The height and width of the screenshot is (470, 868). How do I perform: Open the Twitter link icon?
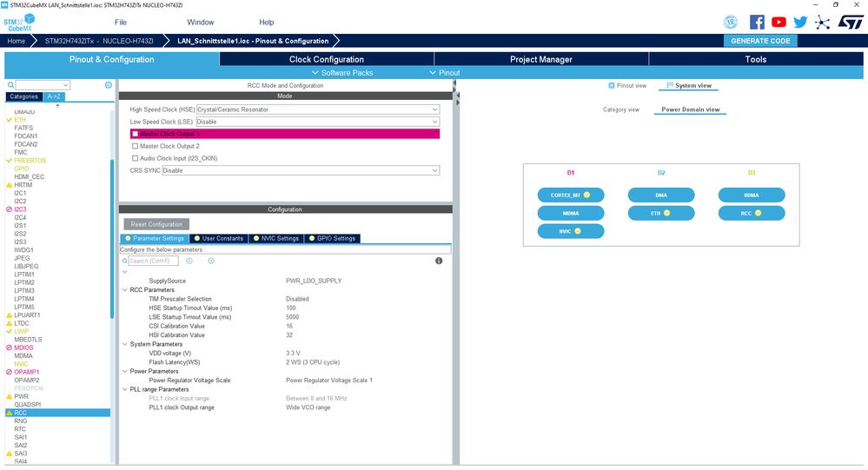[800, 22]
